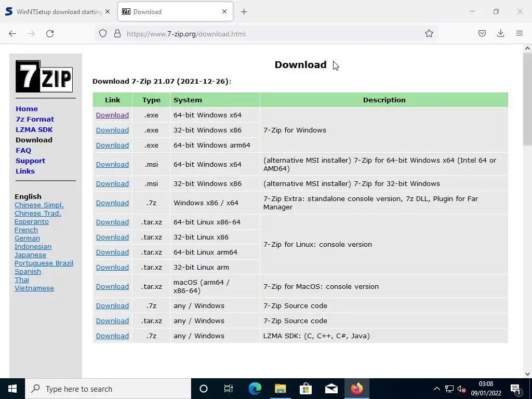This screenshot has width=532, height=399.
Task: Download the .exe for 32-bit Windows x86
Action: [112, 130]
